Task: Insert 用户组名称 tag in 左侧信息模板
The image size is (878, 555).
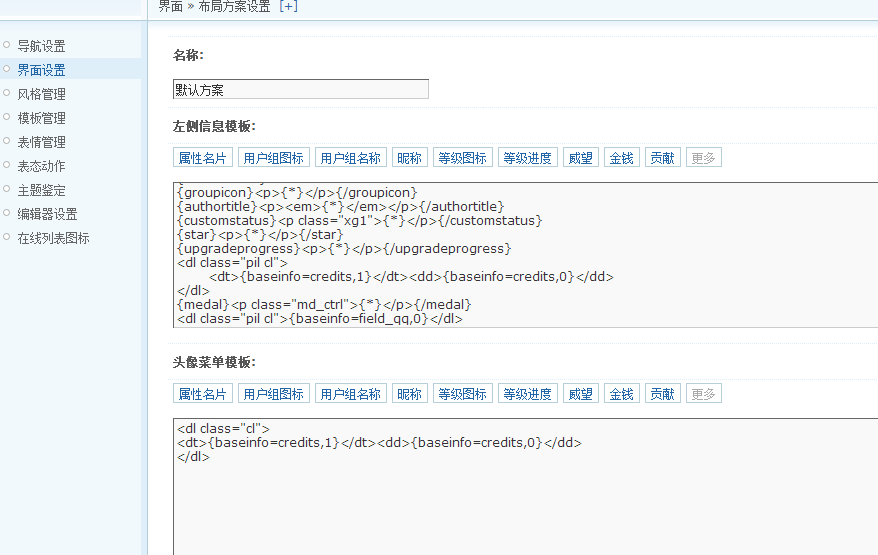Action: tap(351, 158)
